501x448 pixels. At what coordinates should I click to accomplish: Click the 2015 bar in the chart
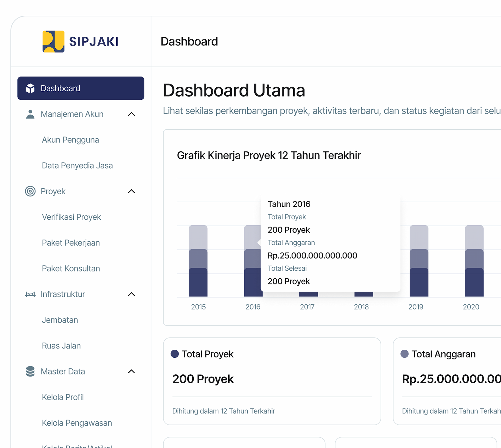(198, 261)
